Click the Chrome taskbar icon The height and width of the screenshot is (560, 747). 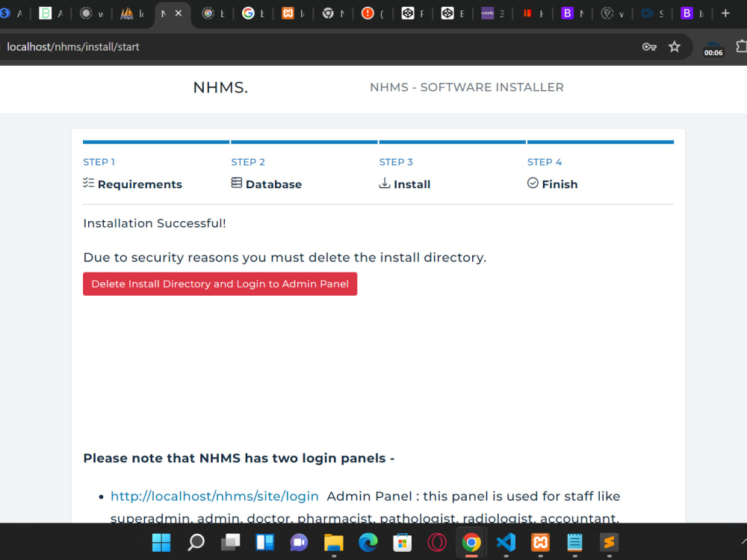(471, 542)
